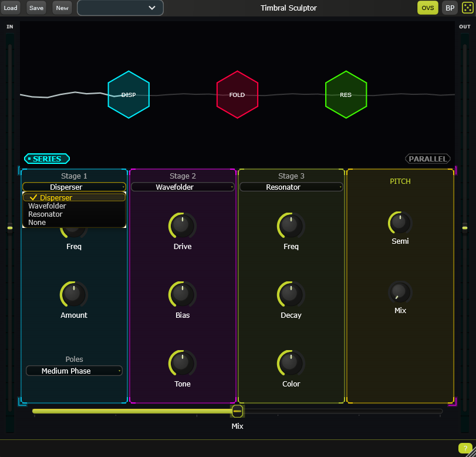This screenshot has height=457, width=476.
Task: Click the RES hexagon node
Action: 346,94
